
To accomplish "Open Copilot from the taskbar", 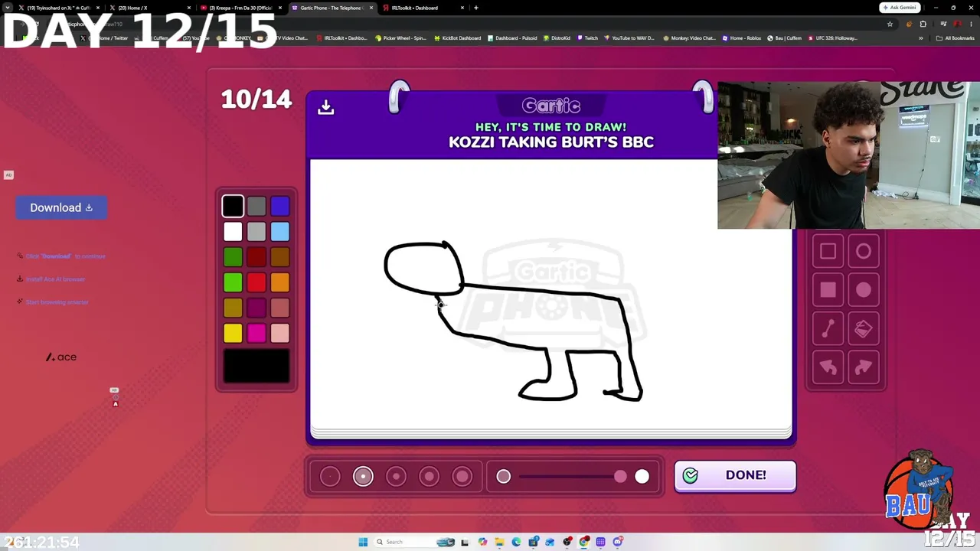I will click(x=482, y=542).
